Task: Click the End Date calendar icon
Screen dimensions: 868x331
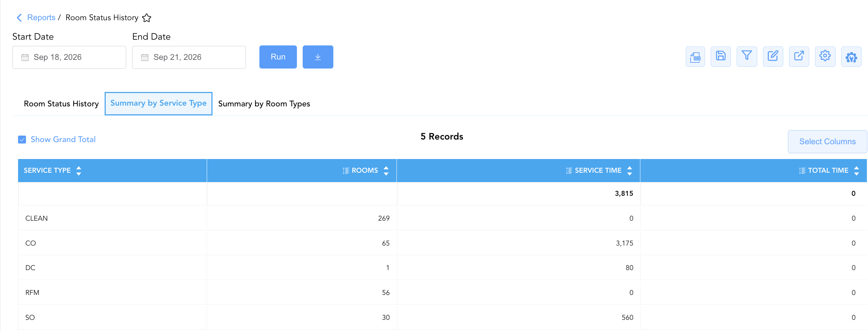Action: coord(145,57)
